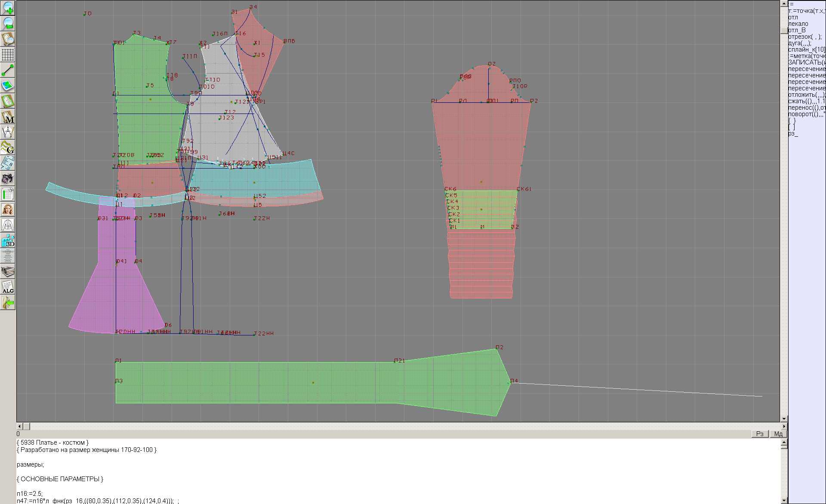Click the ALG algorithm document icon

pyautogui.click(x=8, y=287)
